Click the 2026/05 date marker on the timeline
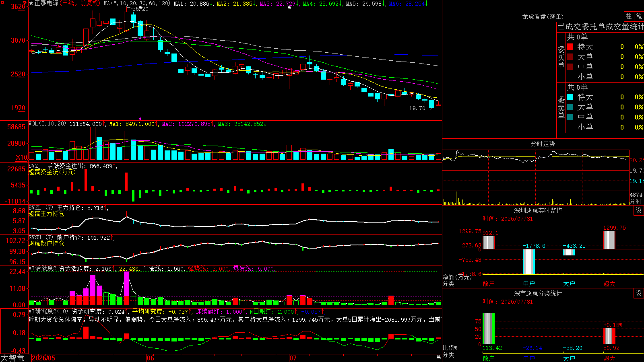The height and width of the screenshot is (362, 644). click(x=43, y=358)
